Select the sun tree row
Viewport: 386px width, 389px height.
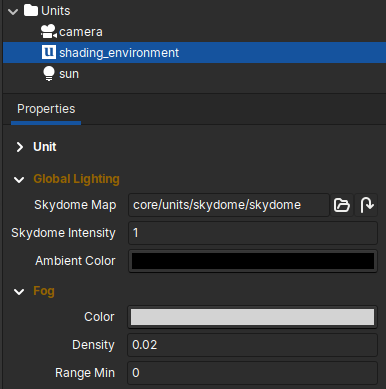click(x=194, y=73)
